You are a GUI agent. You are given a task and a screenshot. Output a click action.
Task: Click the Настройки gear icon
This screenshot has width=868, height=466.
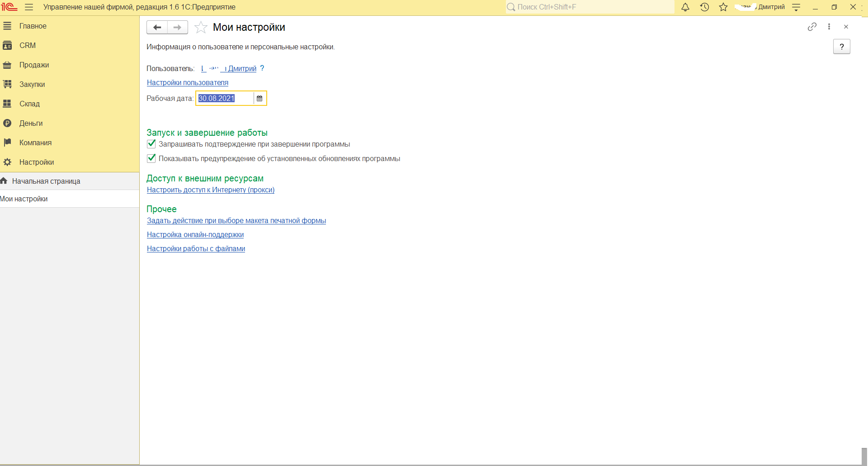point(7,162)
